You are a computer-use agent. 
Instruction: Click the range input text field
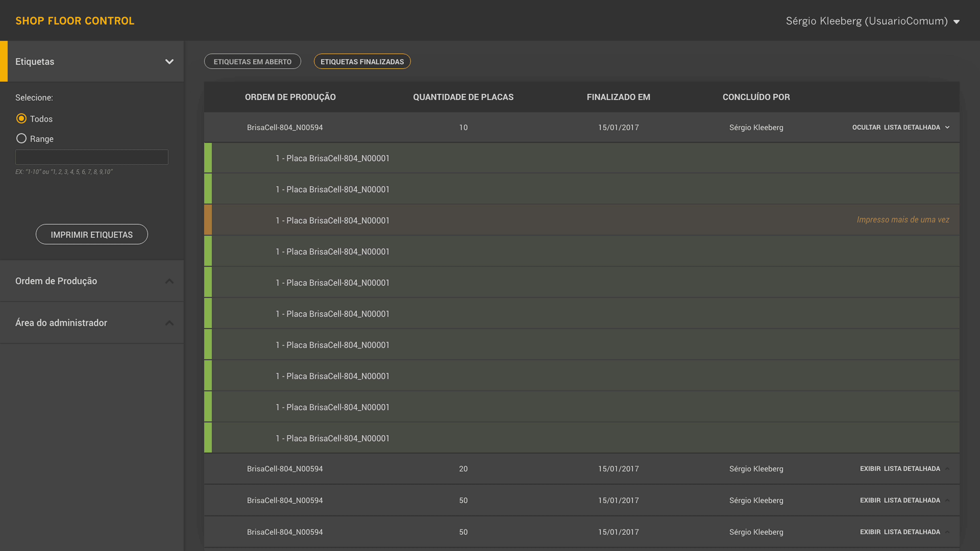pos(92,157)
